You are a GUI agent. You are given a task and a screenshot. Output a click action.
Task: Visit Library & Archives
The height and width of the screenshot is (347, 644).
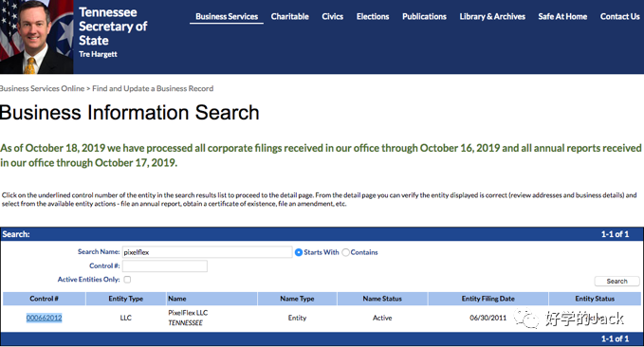click(x=492, y=16)
